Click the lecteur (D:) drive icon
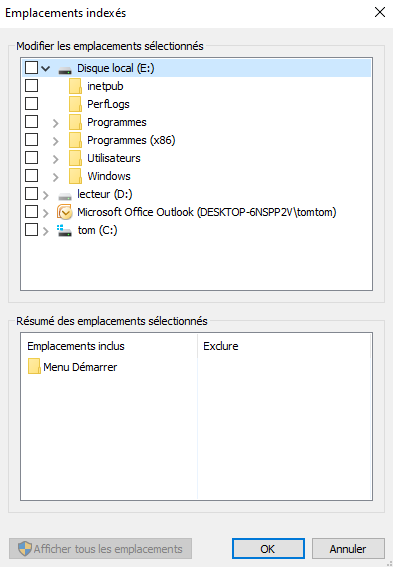This screenshot has width=393, height=567. click(x=65, y=196)
